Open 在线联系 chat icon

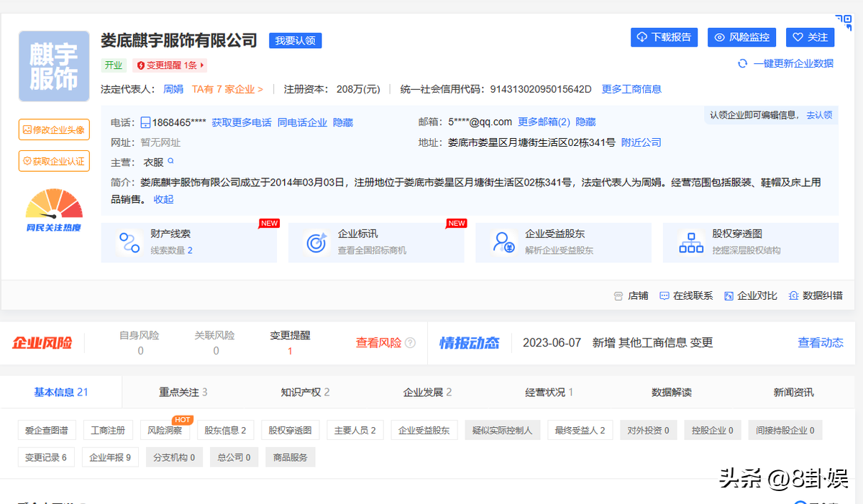(664, 295)
